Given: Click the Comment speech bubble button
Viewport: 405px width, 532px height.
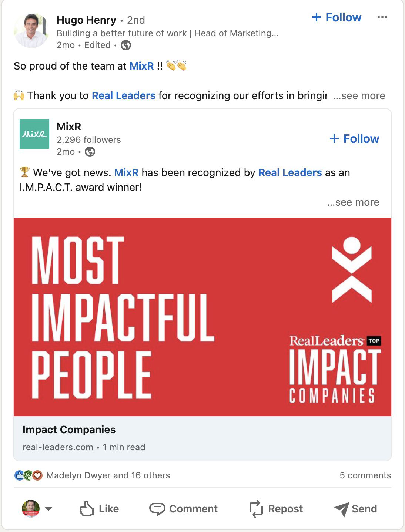Looking at the screenshot, I should point(183,509).
